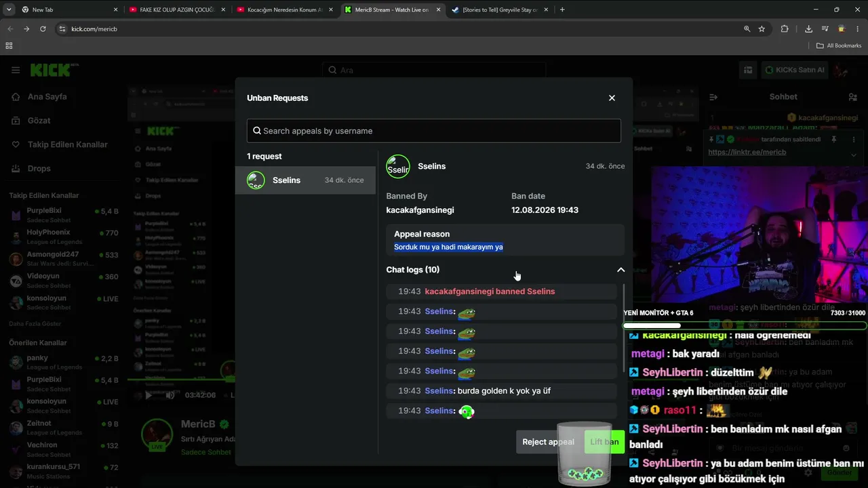Select the Sselins unban request row
This screenshot has width=868, height=488.
tap(305, 180)
